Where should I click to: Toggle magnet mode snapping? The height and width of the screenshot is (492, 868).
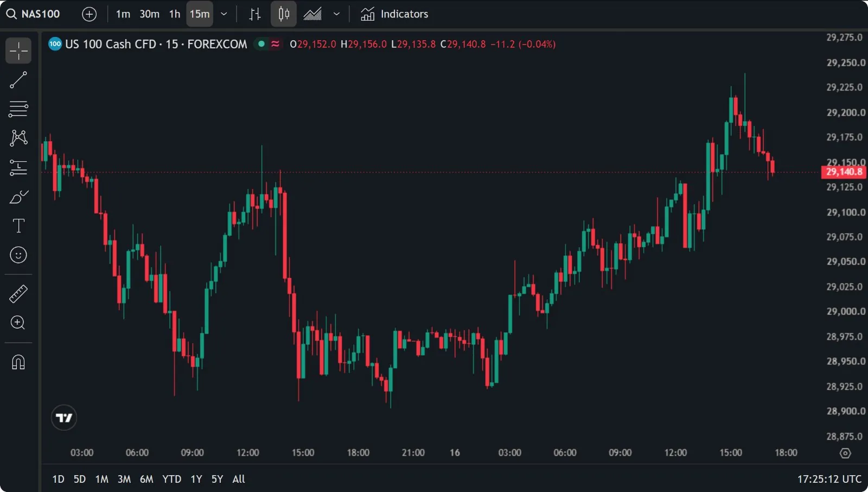pyautogui.click(x=18, y=362)
